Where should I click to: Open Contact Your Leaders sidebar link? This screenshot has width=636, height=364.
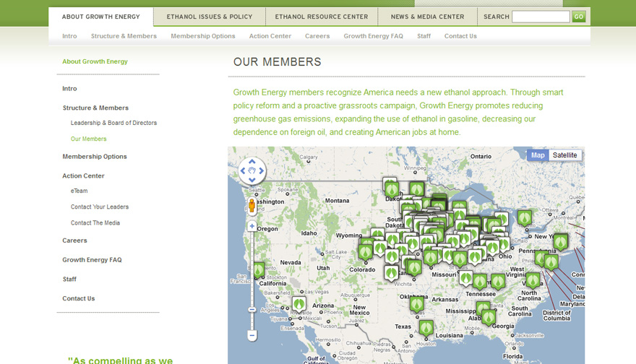[100, 207]
